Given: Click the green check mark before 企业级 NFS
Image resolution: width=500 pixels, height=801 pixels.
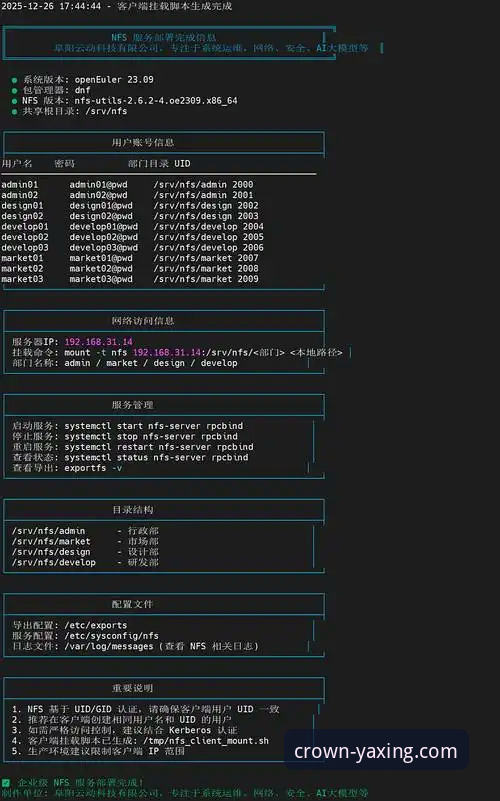Looking at the screenshot, I should 6,783.
